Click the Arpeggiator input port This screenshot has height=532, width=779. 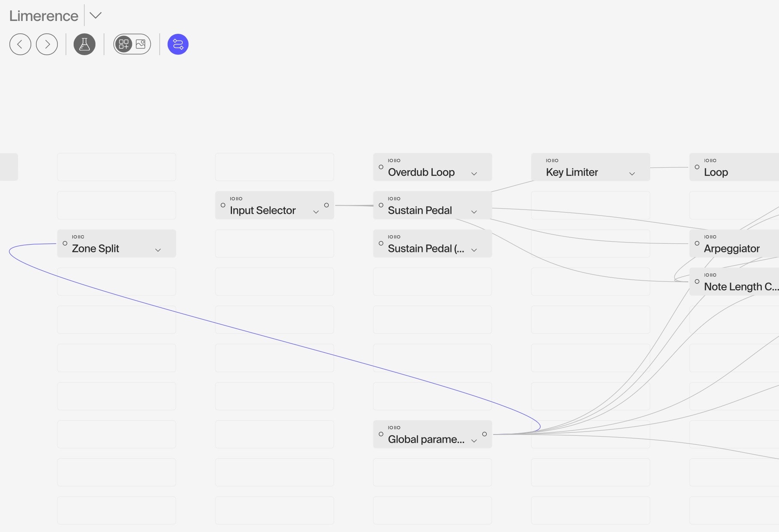click(x=697, y=243)
